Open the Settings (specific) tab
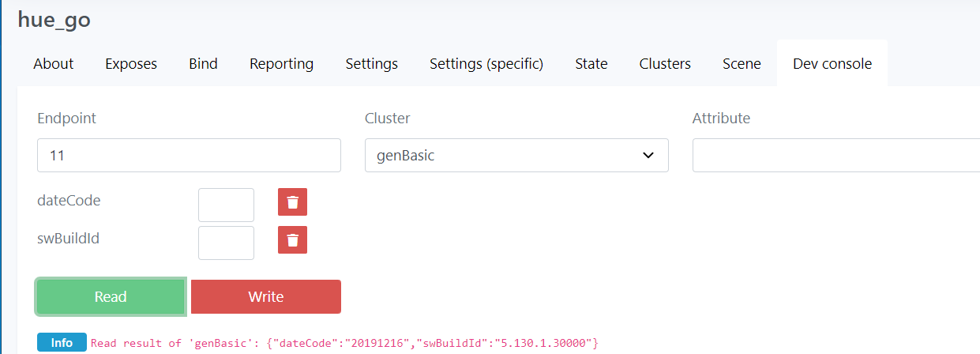Viewport: 980px width, 354px height. click(x=486, y=64)
